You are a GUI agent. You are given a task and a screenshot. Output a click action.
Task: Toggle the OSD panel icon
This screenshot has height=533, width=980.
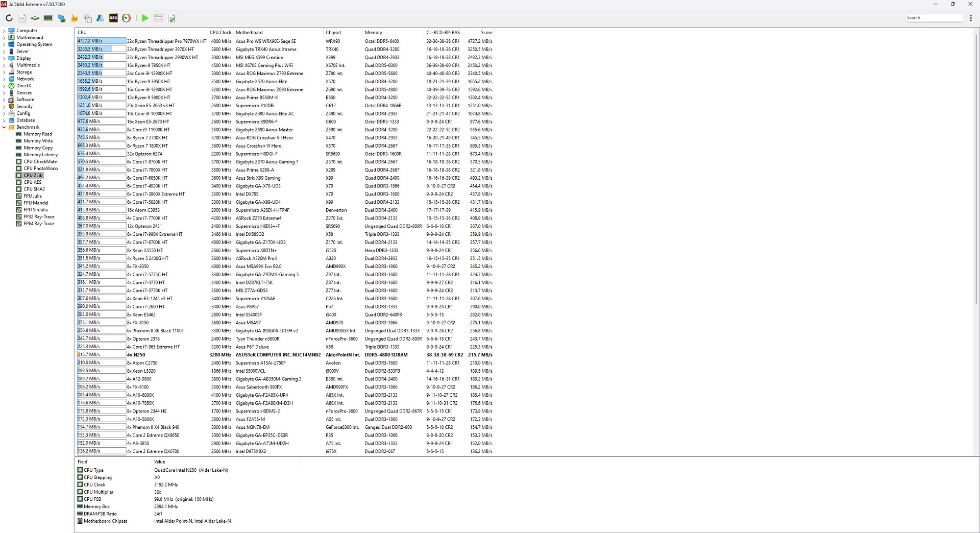click(x=113, y=18)
